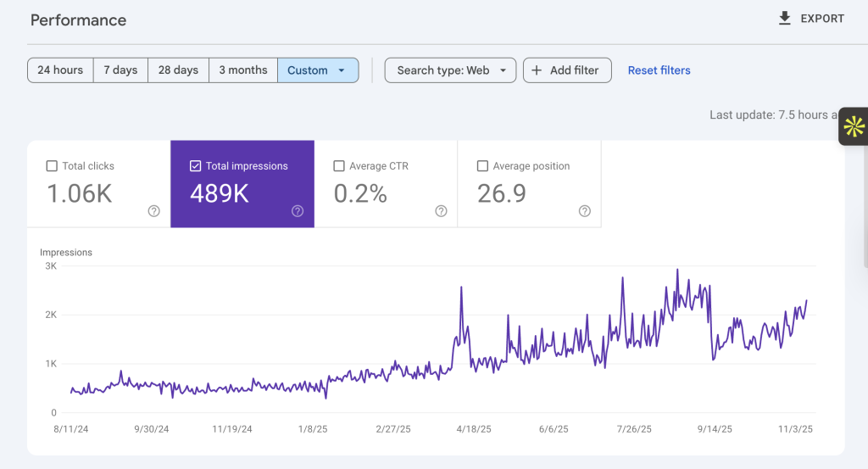Enable the Average CTR checkbox
The height and width of the screenshot is (469, 868).
[x=339, y=165]
